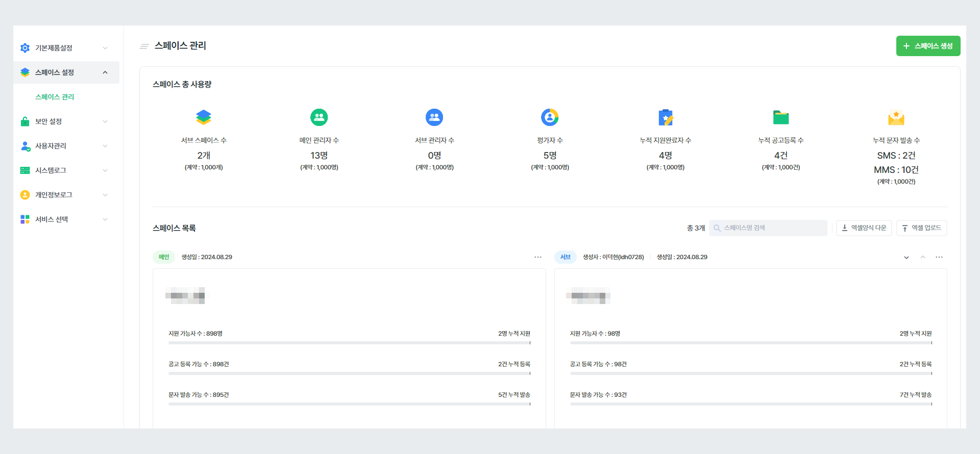Click the 누적 지원완료자 수 clipboard icon

coord(666,117)
